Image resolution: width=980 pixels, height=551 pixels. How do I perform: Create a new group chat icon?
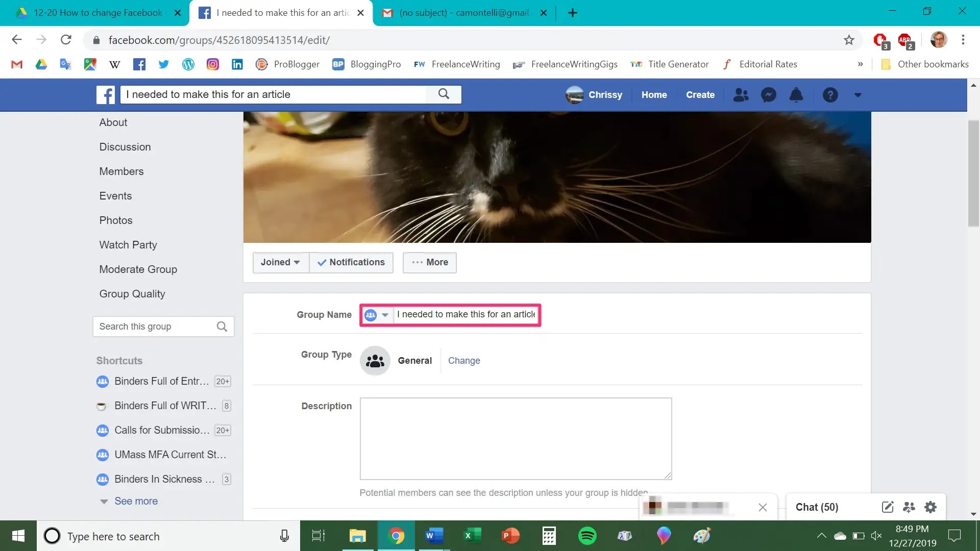pyautogui.click(x=909, y=507)
